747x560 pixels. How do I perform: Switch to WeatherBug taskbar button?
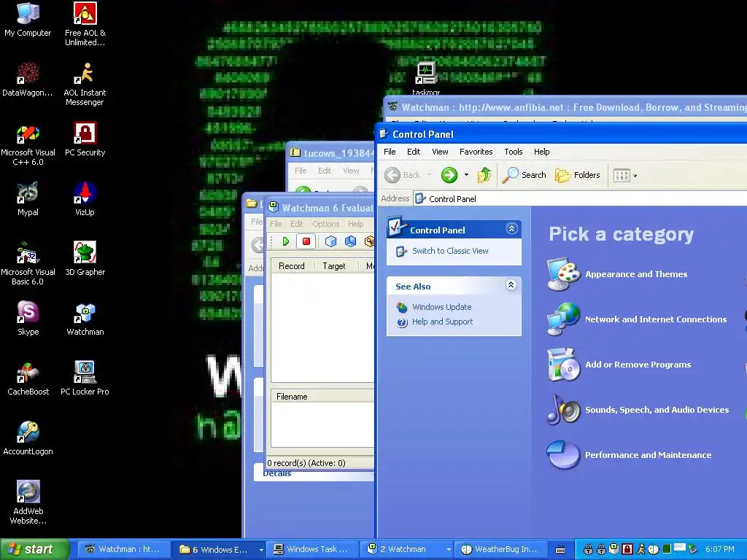click(499, 549)
